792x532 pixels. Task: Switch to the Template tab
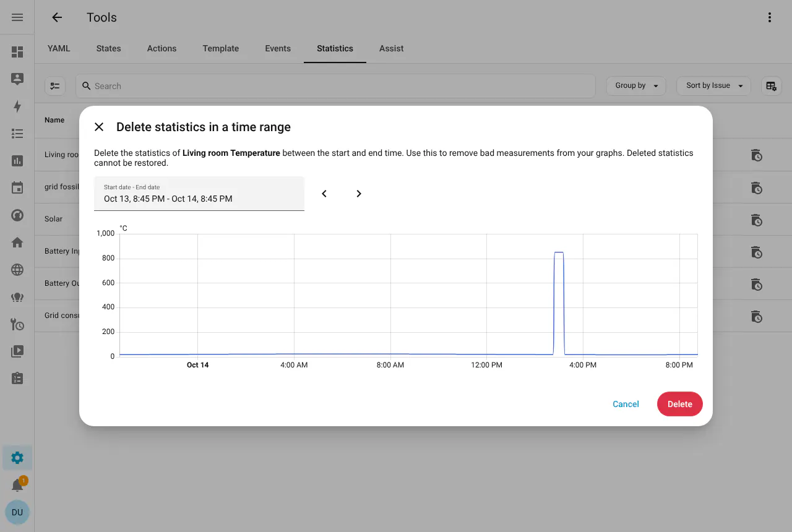[x=221, y=48]
